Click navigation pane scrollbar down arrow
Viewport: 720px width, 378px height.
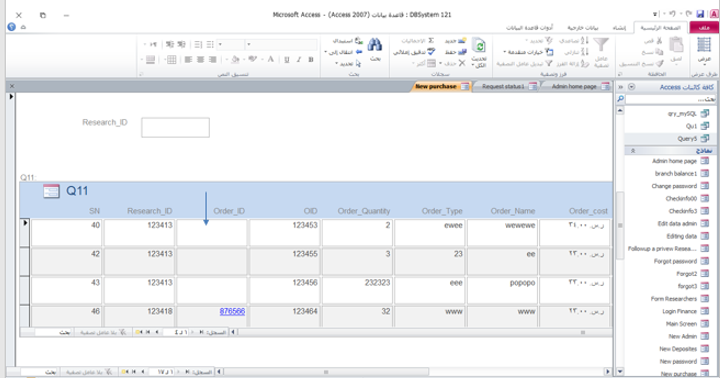[620, 371]
